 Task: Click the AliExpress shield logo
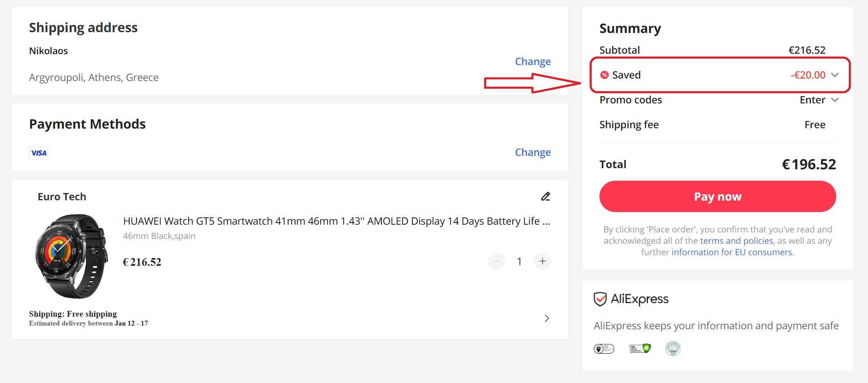(600, 299)
